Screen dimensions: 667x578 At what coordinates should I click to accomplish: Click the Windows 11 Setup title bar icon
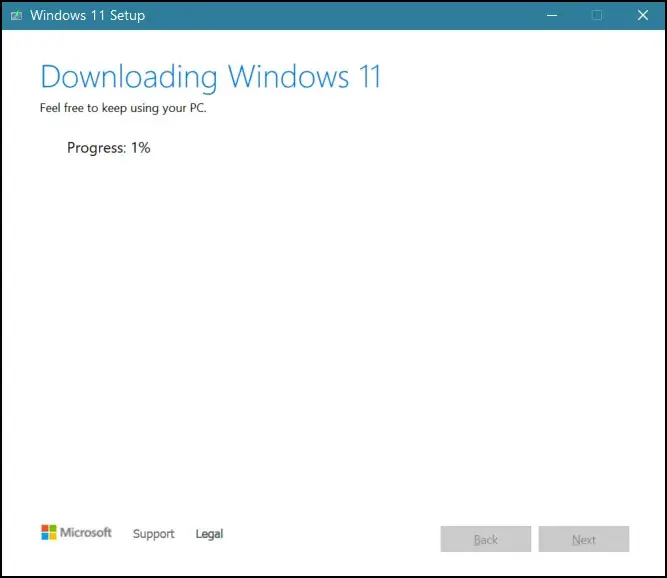[x=15, y=15]
